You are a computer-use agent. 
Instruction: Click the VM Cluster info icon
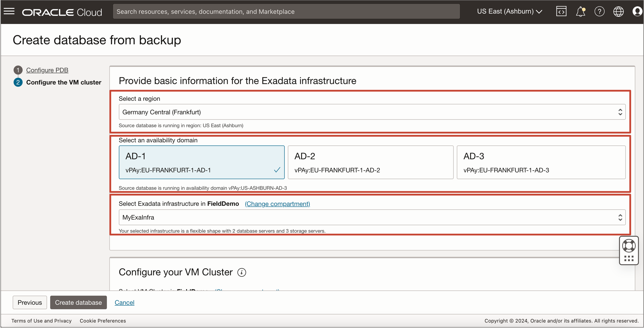point(241,272)
